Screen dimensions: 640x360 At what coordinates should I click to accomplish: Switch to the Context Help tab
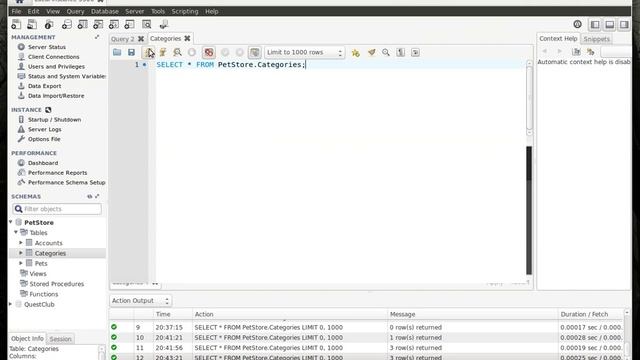point(558,38)
